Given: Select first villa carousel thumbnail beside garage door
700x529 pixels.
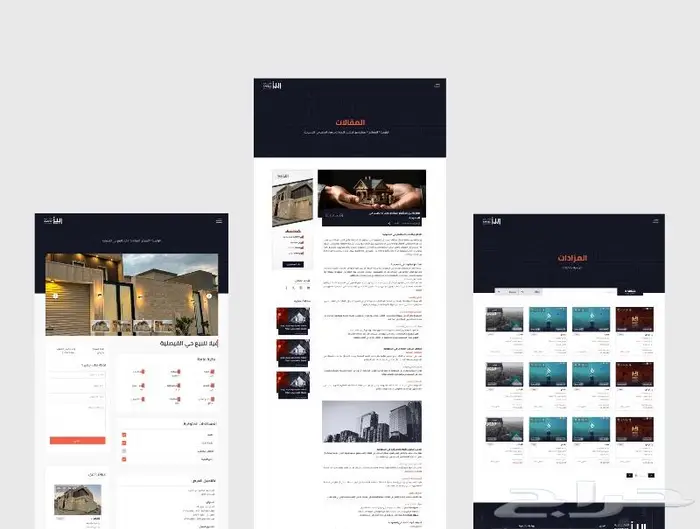Looking at the screenshot, I should pyautogui.click(x=100, y=327).
